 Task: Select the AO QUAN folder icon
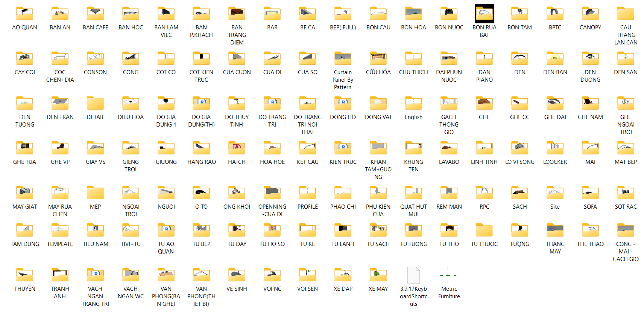[x=24, y=14]
